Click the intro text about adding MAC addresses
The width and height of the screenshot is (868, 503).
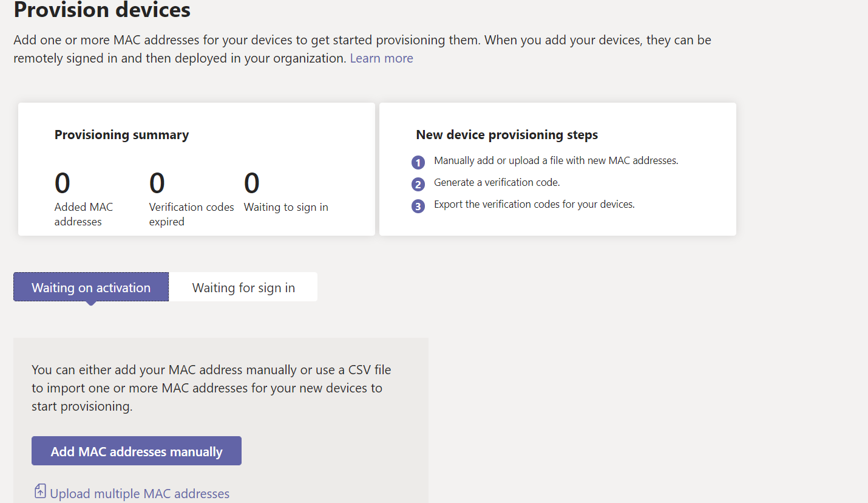tap(362, 49)
